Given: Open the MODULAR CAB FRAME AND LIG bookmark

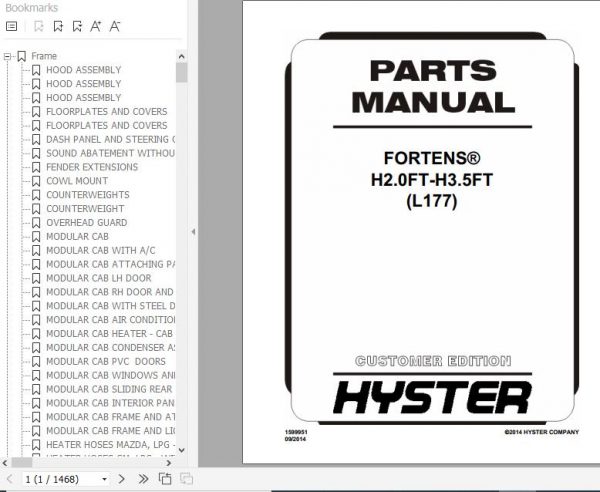Looking at the screenshot, I should (110, 431).
